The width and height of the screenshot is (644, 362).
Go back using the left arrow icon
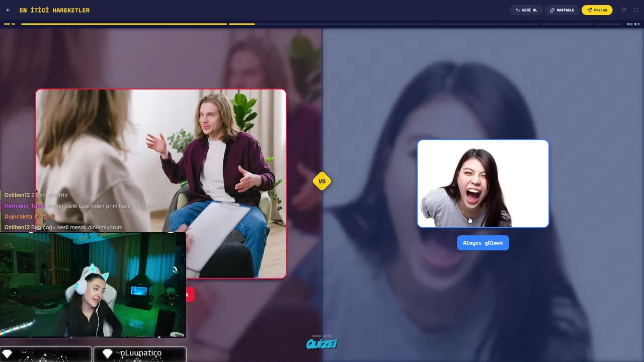(8, 10)
